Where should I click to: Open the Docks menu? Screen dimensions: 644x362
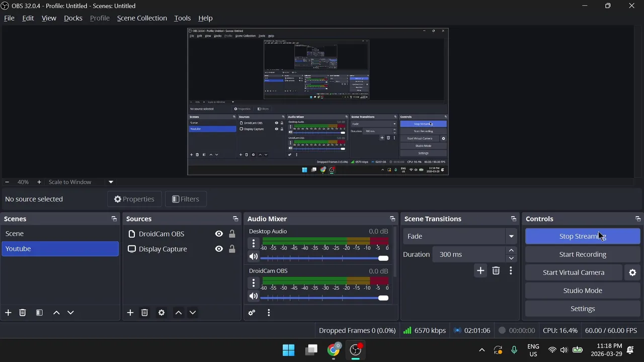[73, 18]
